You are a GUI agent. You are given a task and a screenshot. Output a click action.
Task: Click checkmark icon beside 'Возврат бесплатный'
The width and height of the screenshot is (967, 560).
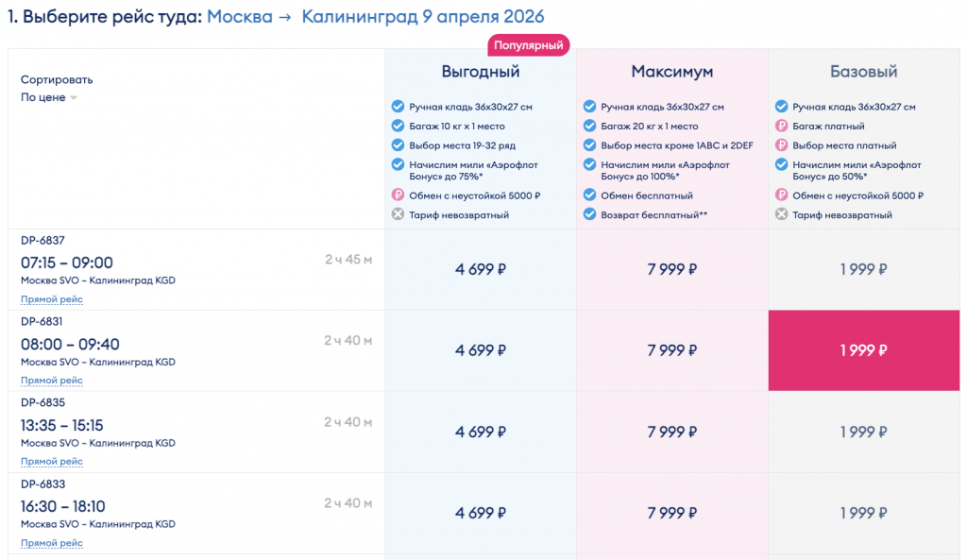589,214
